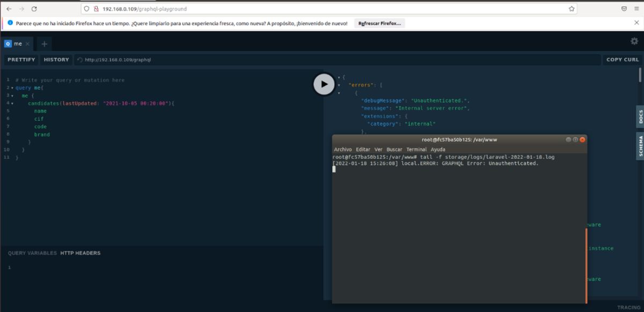Click the response pane vertical scrollbar
644x312 pixels.
640,75
